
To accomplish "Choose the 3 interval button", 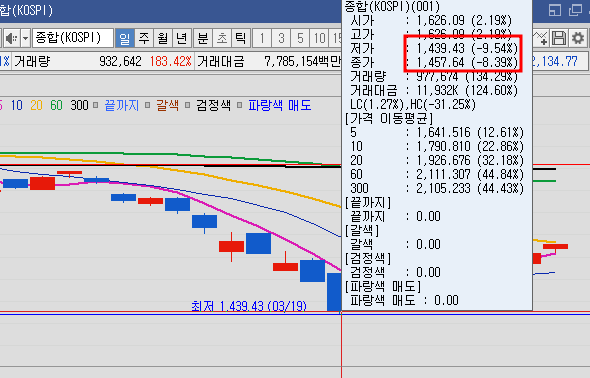I will [x=281, y=38].
